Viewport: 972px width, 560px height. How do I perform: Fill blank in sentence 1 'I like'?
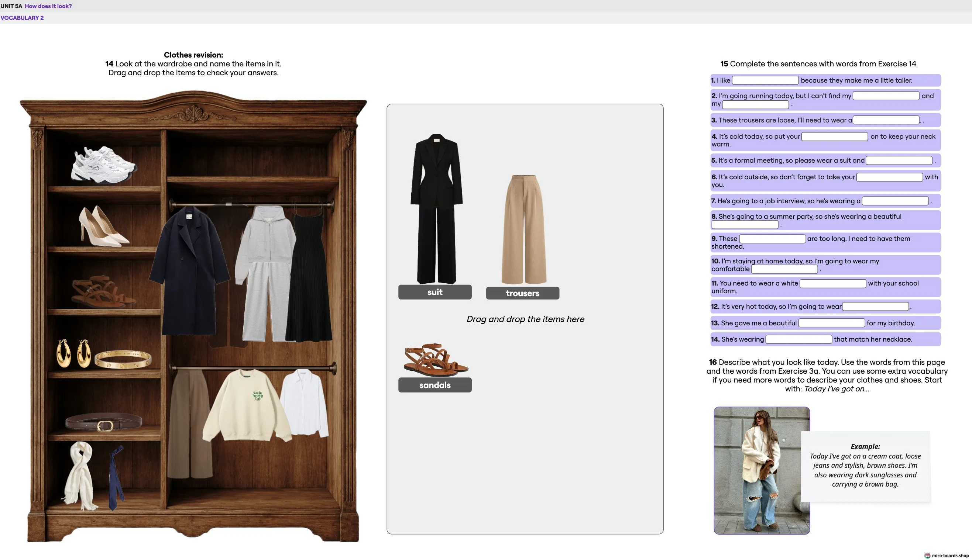click(765, 80)
